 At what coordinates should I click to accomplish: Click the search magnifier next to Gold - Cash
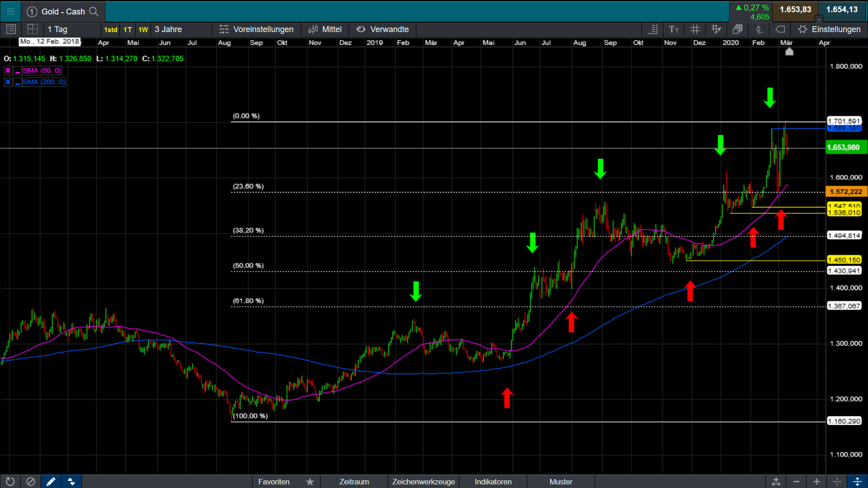pos(94,11)
